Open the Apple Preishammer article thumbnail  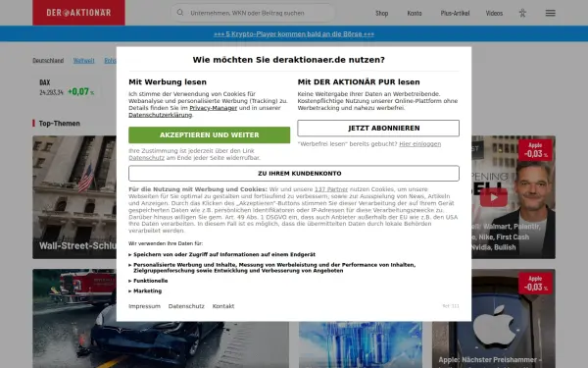pos(494,319)
